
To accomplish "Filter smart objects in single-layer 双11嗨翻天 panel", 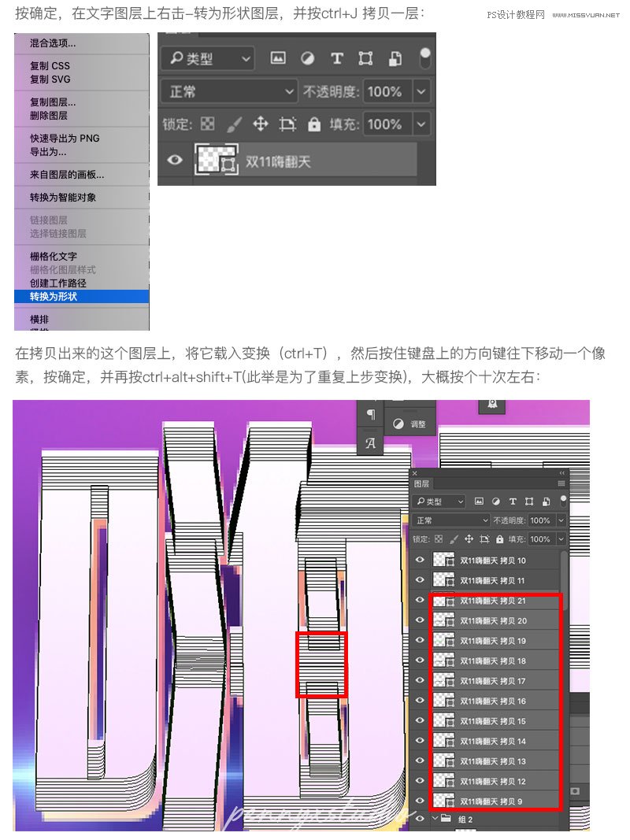I will pyautogui.click(x=395, y=57).
